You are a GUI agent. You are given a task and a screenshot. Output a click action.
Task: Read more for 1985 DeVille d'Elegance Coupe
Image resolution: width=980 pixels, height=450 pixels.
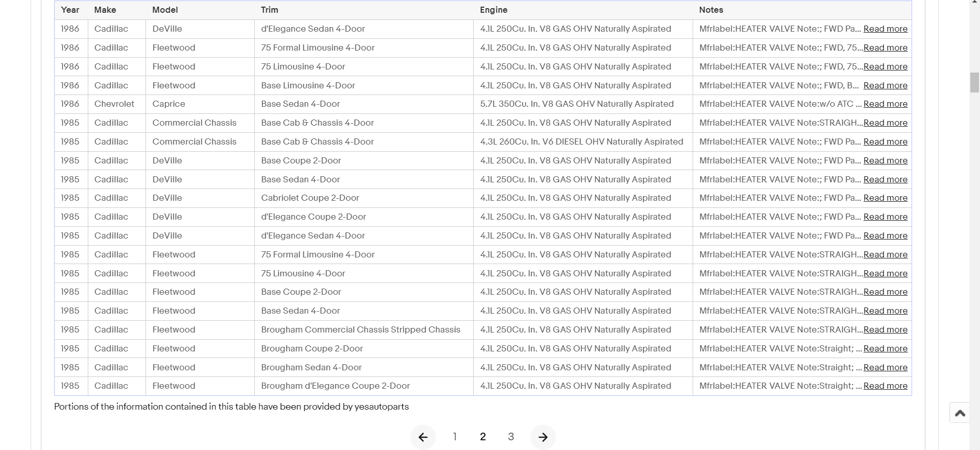tap(886, 217)
